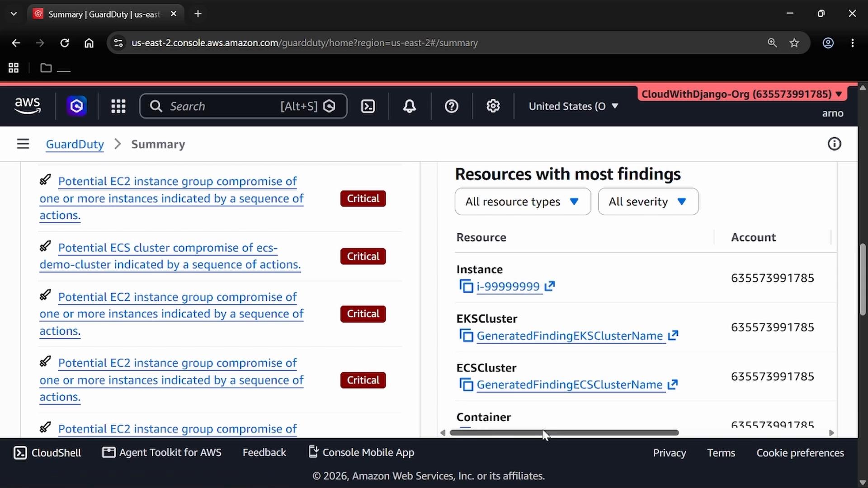This screenshot has width=868, height=488.
Task: Open the notifications bell
Action: point(410,106)
